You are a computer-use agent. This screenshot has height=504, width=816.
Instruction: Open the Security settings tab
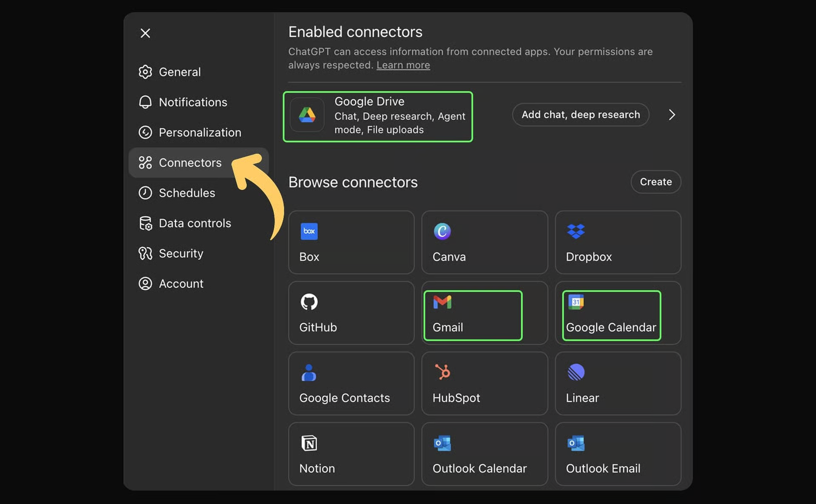point(181,253)
